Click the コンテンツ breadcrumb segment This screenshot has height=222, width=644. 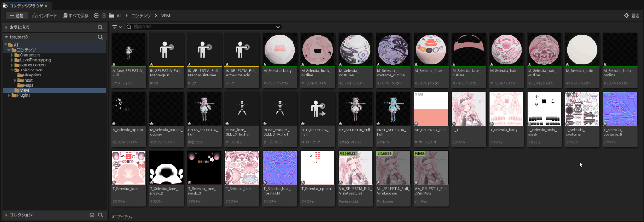coord(142,15)
